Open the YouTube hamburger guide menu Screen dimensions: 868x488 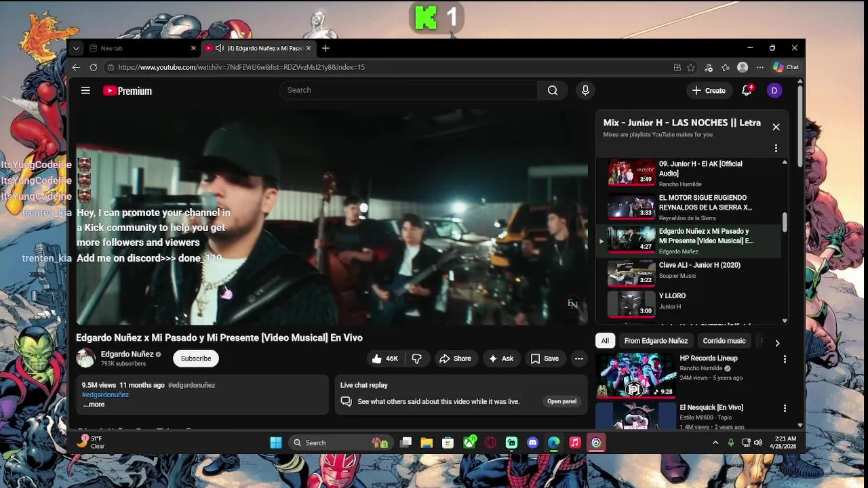(x=85, y=90)
